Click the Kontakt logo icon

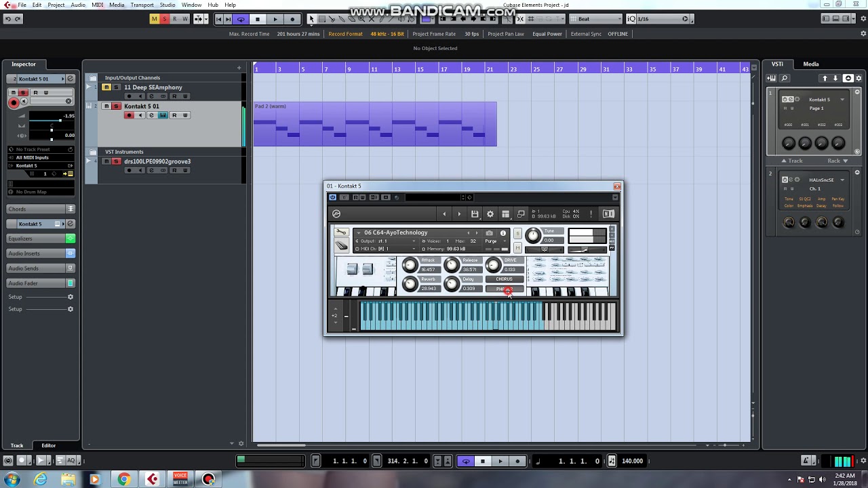coord(336,213)
